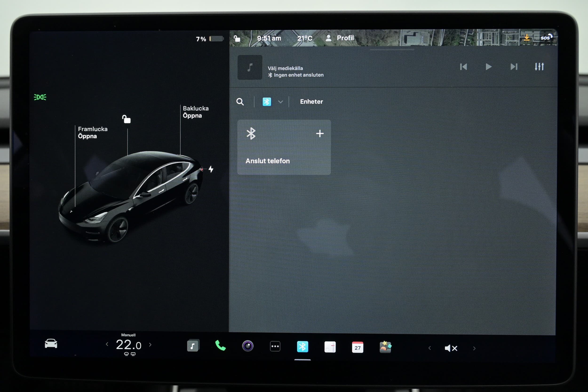Select the blue Bluetooth source icon
Screen dimensions: 588x392
(267, 102)
